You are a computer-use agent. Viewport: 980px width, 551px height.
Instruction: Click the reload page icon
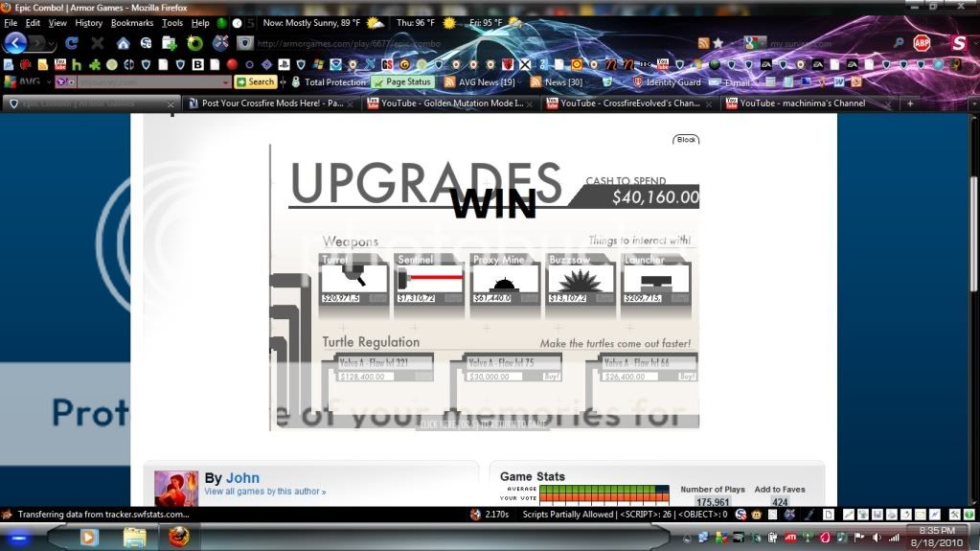point(71,43)
